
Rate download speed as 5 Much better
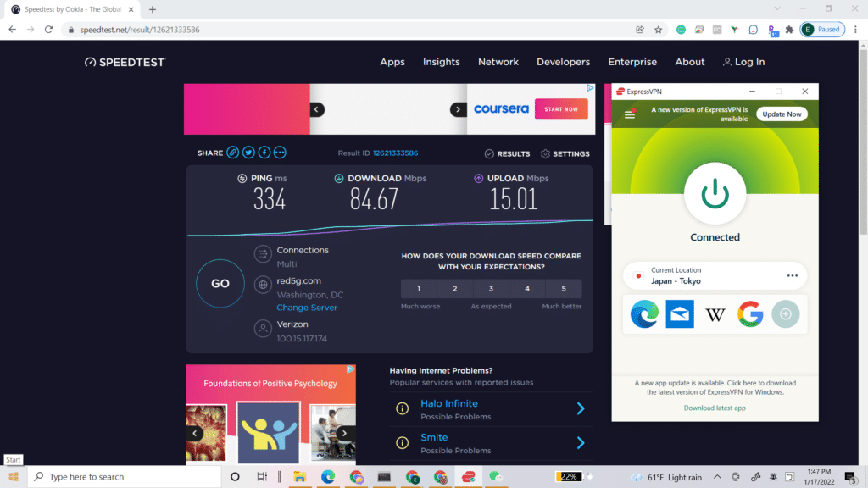click(564, 289)
